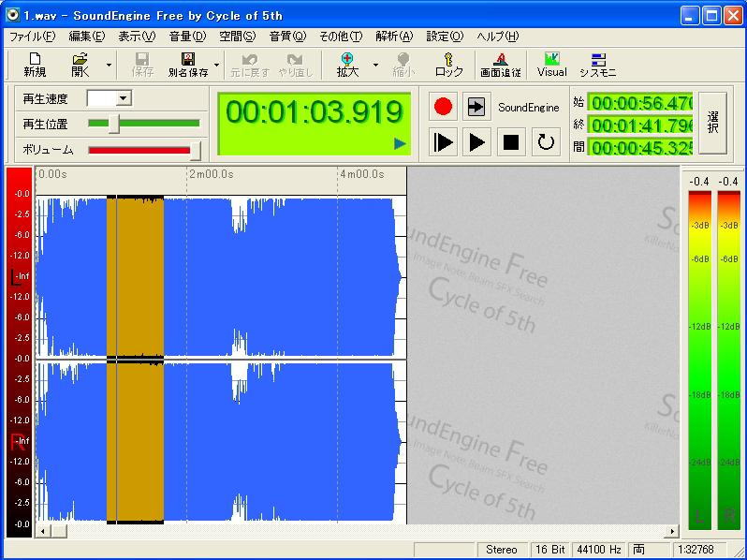Click the 選択 selection button

pos(712,123)
